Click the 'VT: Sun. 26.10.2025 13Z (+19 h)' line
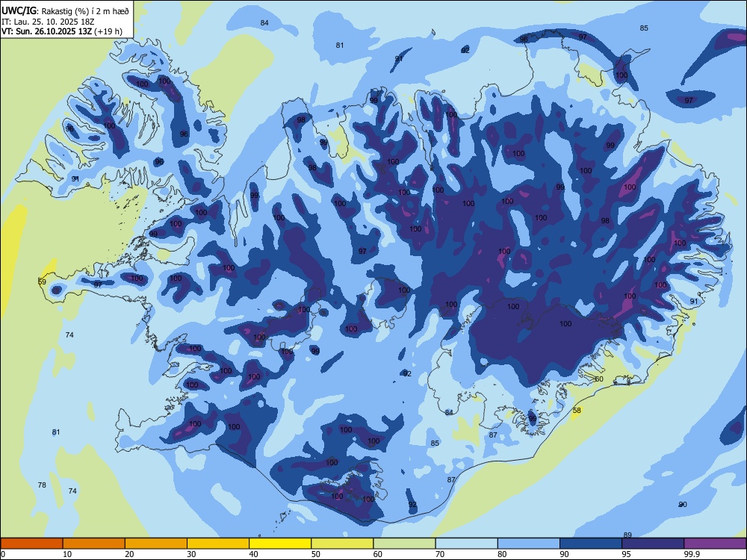This screenshot has width=747, height=560. [x=61, y=31]
